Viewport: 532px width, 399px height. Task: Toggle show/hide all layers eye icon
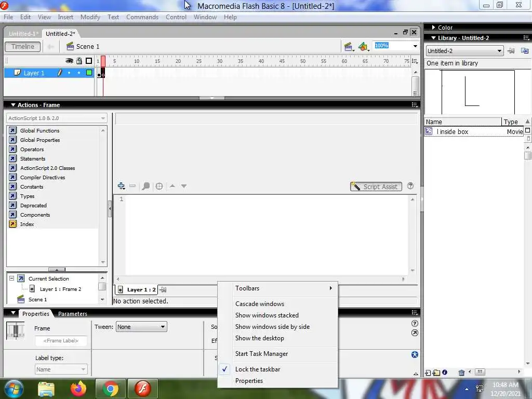tap(69, 61)
